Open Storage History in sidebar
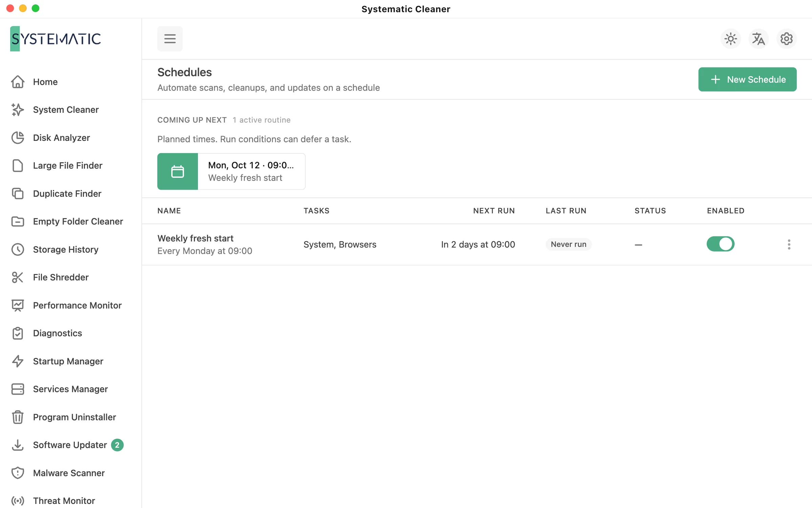 66,249
